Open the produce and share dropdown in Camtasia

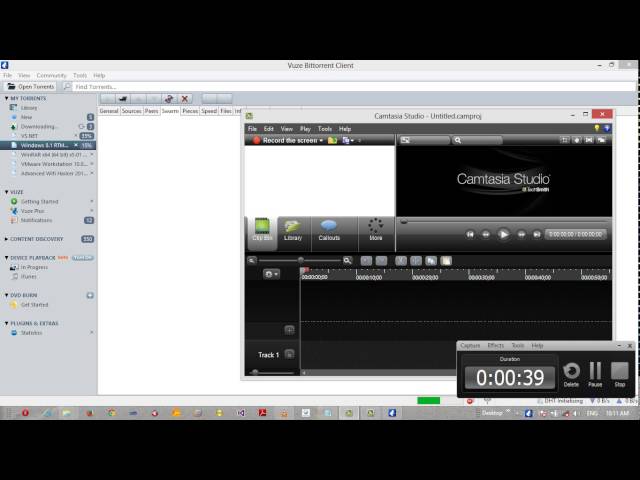348,140
